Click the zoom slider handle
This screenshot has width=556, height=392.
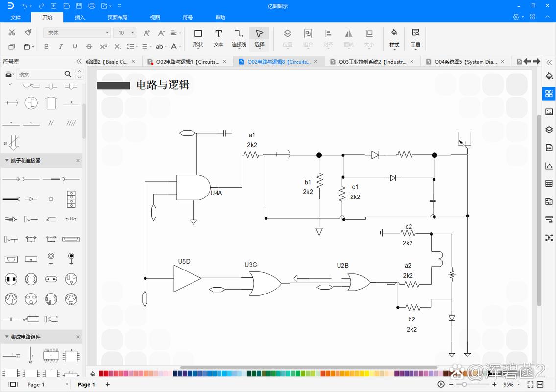[x=464, y=384]
